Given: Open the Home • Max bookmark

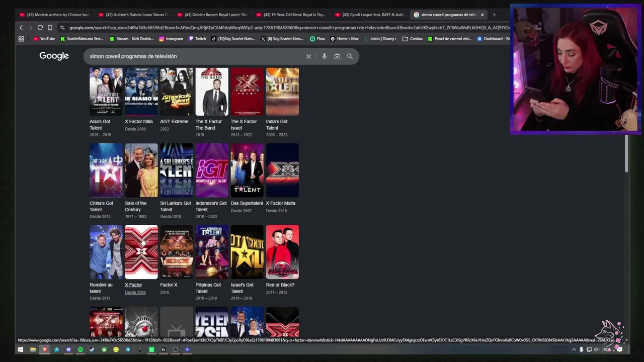Looking at the screenshot, I should (x=345, y=39).
